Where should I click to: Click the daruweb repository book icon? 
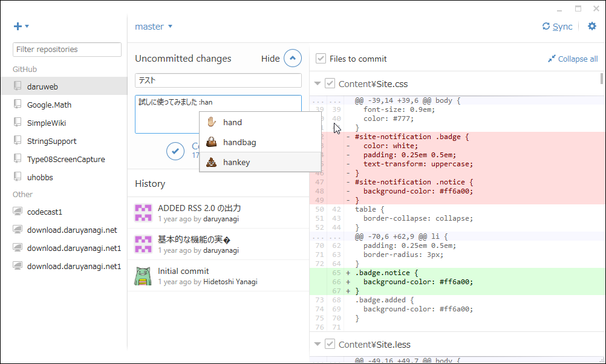[x=18, y=86]
